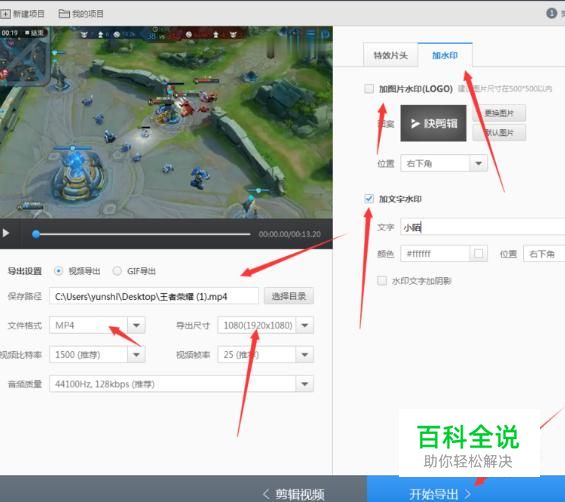This screenshot has width=565, height=502.
Task: Click the watermark 文字 input field
Action: (x=482, y=227)
